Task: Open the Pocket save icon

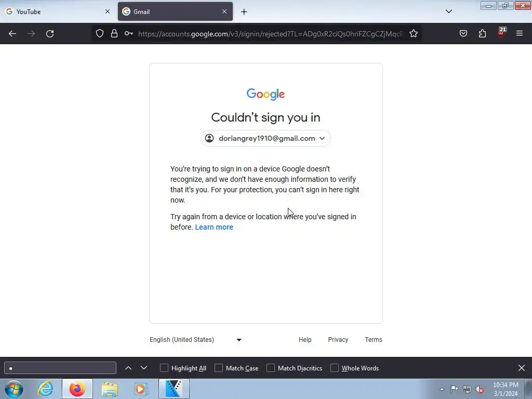Action: tap(463, 33)
